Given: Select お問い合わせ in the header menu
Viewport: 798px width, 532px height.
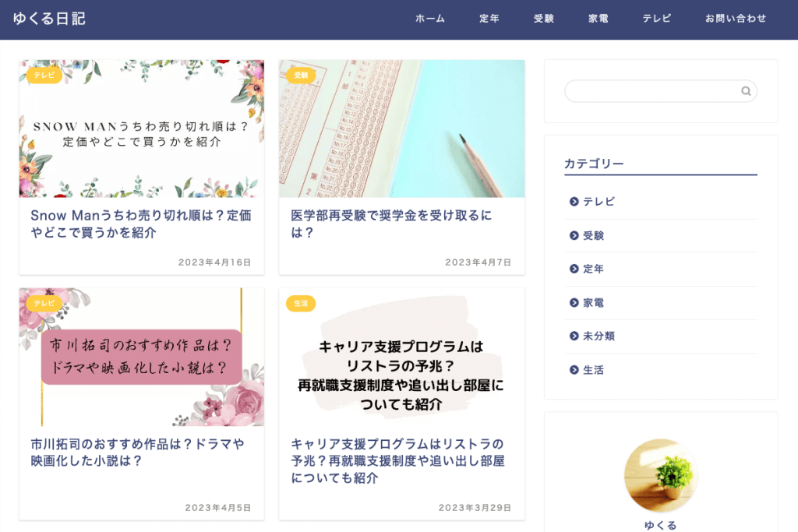Looking at the screenshot, I should click(x=736, y=19).
